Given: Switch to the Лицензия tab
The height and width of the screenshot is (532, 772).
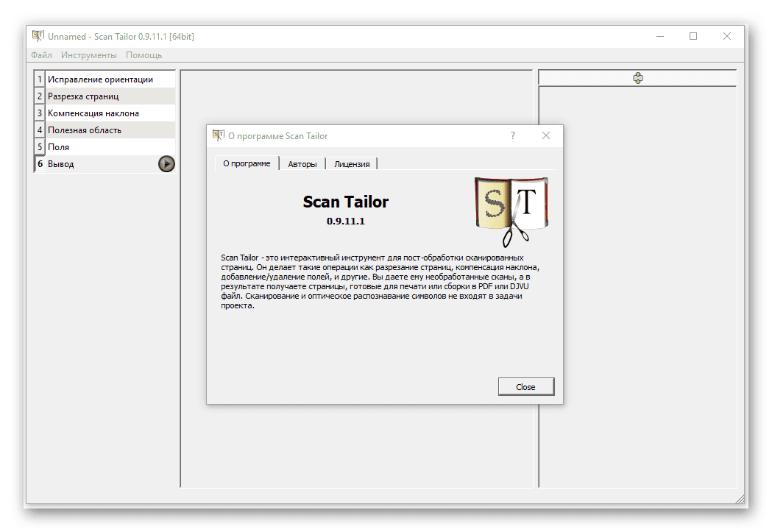Looking at the screenshot, I should click(352, 164).
